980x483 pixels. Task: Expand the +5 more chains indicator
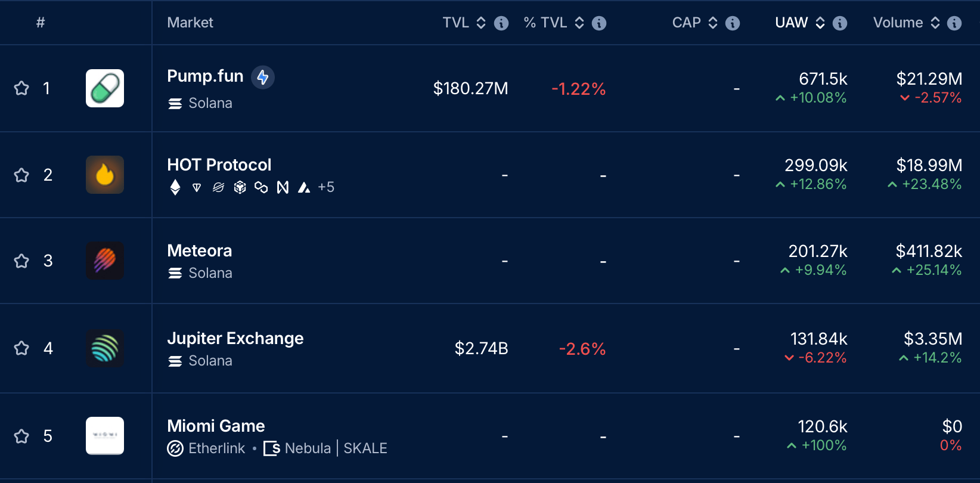(x=326, y=187)
